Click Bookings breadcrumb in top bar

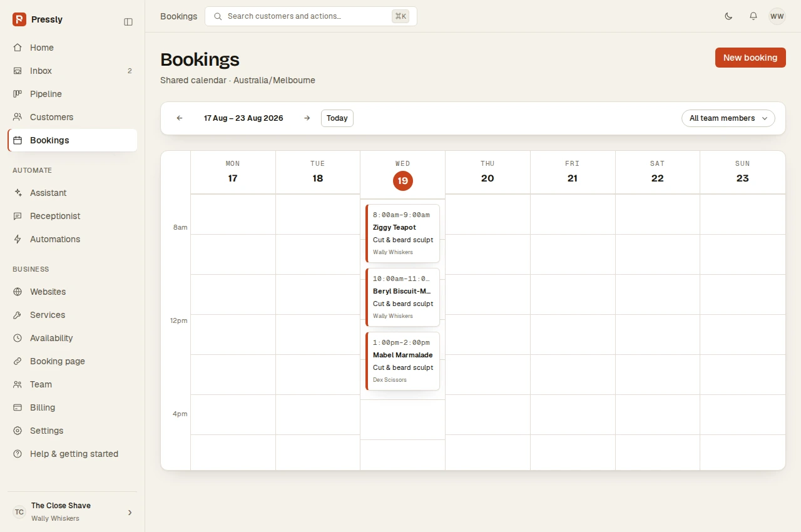[178, 16]
